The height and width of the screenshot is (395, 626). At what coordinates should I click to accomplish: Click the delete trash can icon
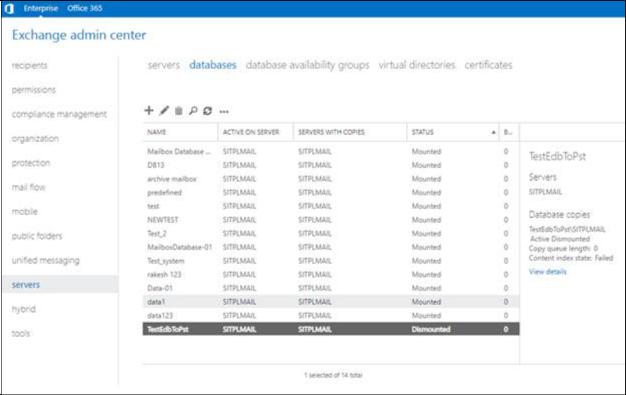click(x=179, y=111)
